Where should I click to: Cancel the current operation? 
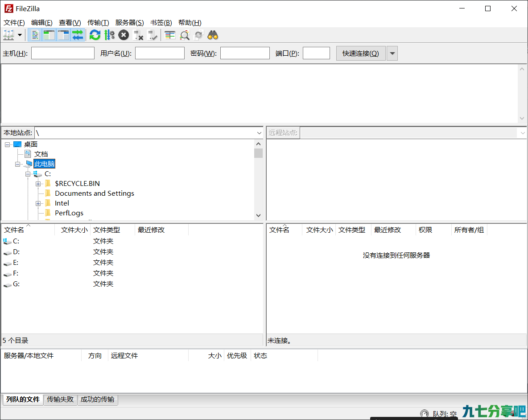click(x=124, y=35)
